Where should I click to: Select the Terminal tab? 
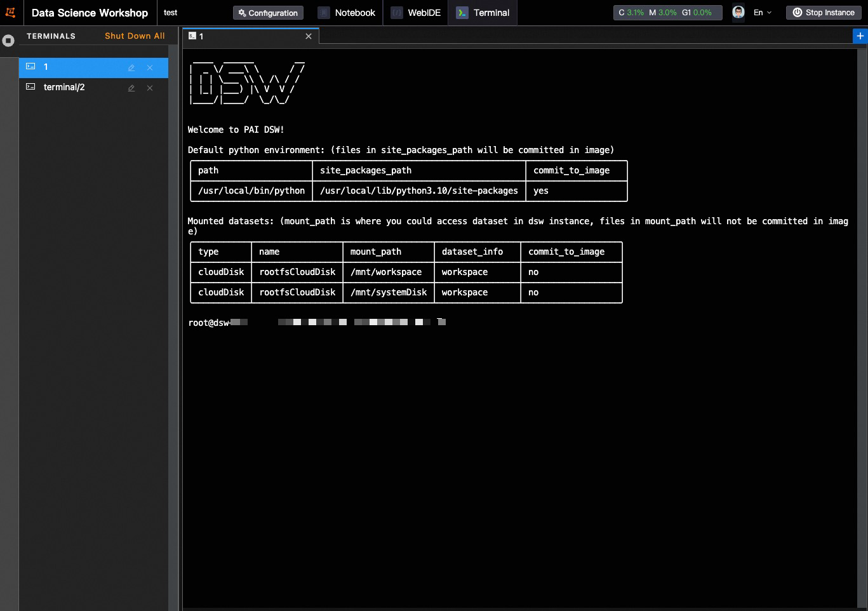(x=483, y=13)
